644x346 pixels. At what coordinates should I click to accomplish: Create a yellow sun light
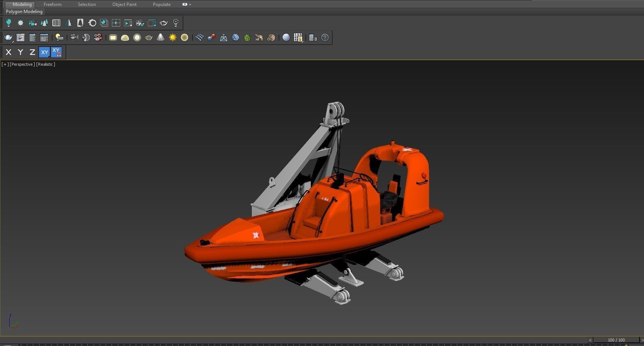[x=173, y=37]
